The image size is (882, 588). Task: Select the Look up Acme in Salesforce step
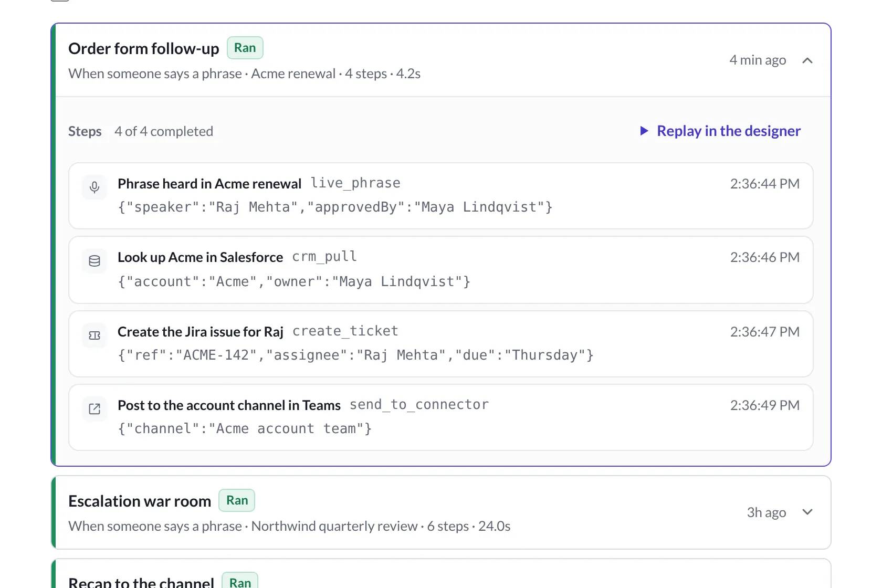(x=441, y=270)
